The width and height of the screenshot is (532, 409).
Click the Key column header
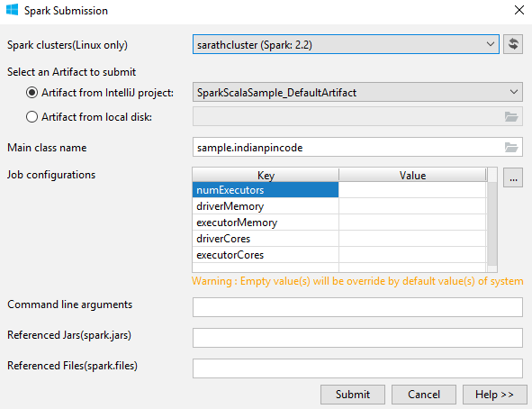coord(266,175)
